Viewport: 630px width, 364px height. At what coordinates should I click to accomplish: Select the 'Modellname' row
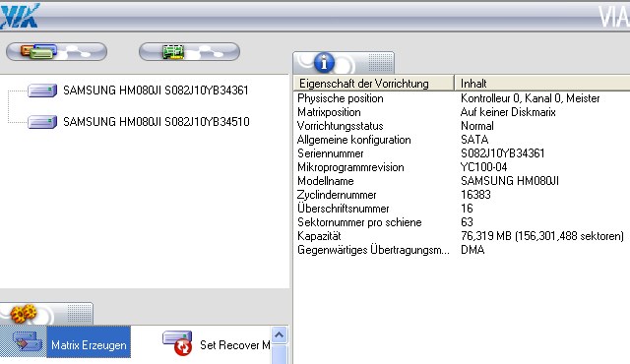click(462, 181)
